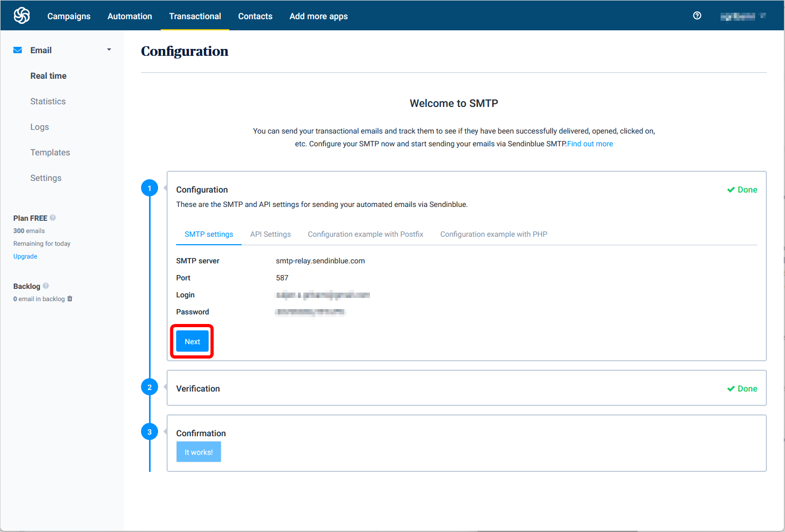Open Statistics in the sidebar
Image resolution: width=785 pixels, height=532 pixels.
(x=48, y=101)
